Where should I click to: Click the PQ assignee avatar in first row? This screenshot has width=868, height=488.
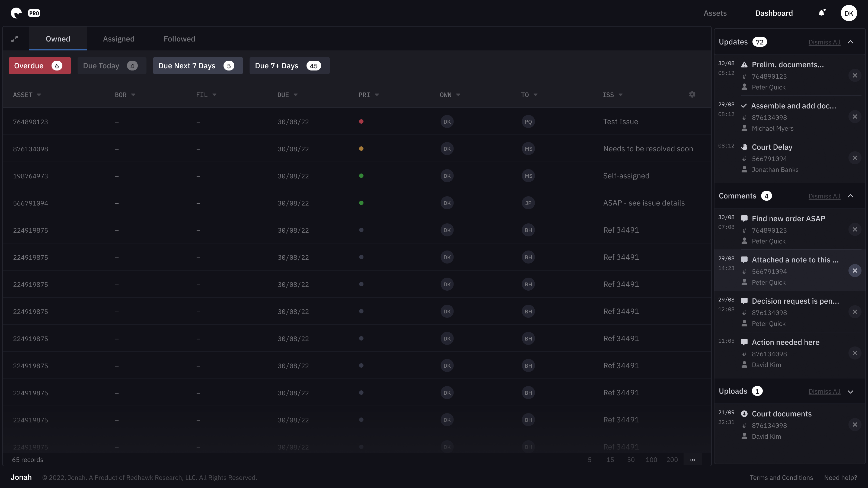coord(528,121)
